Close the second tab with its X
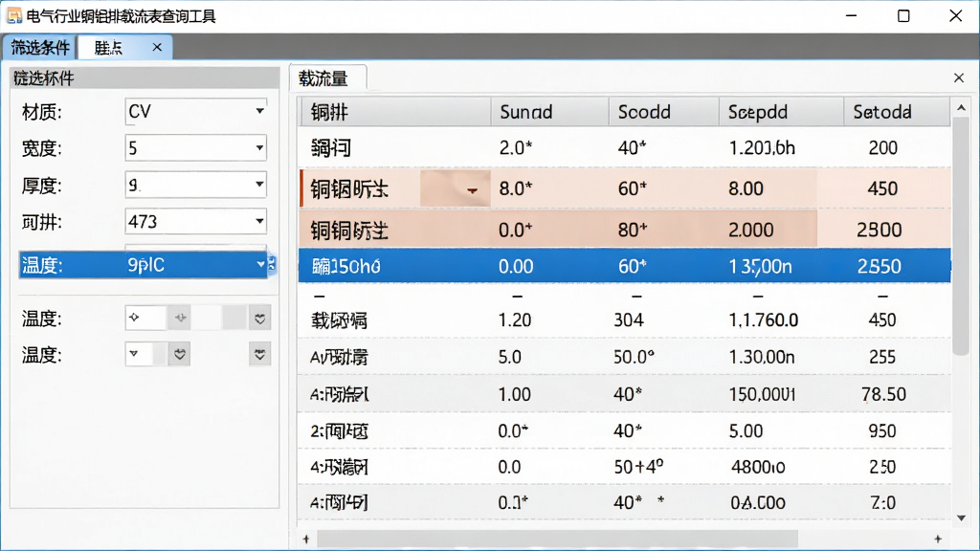Image resolution: width=980 pixels, height=551 pixels. coord(157,48)
